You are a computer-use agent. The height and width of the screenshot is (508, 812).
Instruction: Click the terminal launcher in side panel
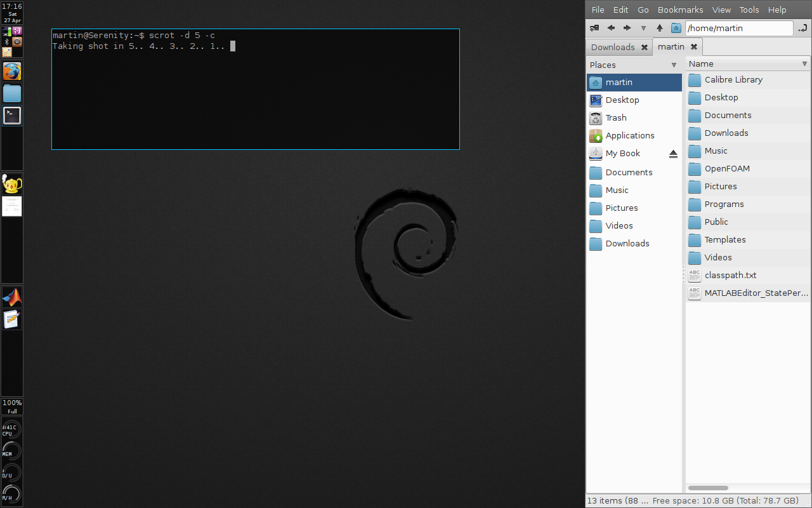(x=12, y=115)
